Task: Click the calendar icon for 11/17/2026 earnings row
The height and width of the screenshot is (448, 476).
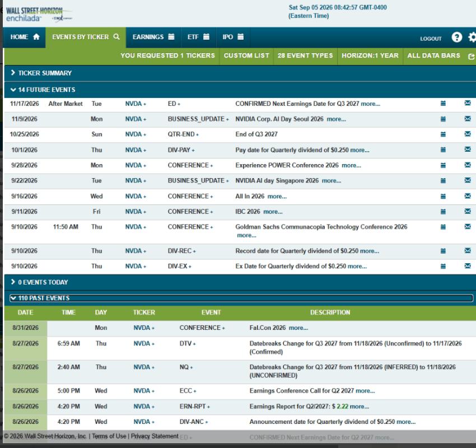Action: 443,104
